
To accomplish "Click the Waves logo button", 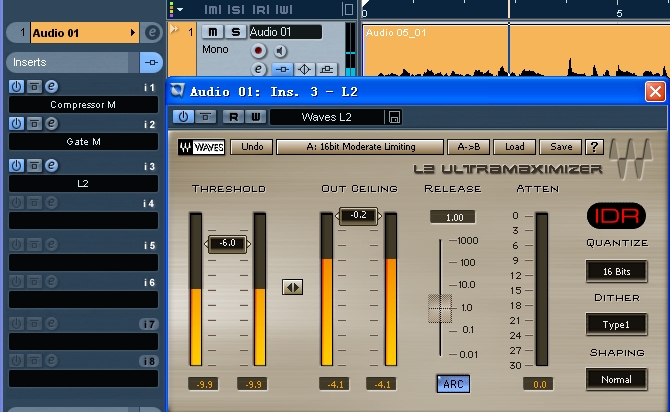I will pos(201,147).
